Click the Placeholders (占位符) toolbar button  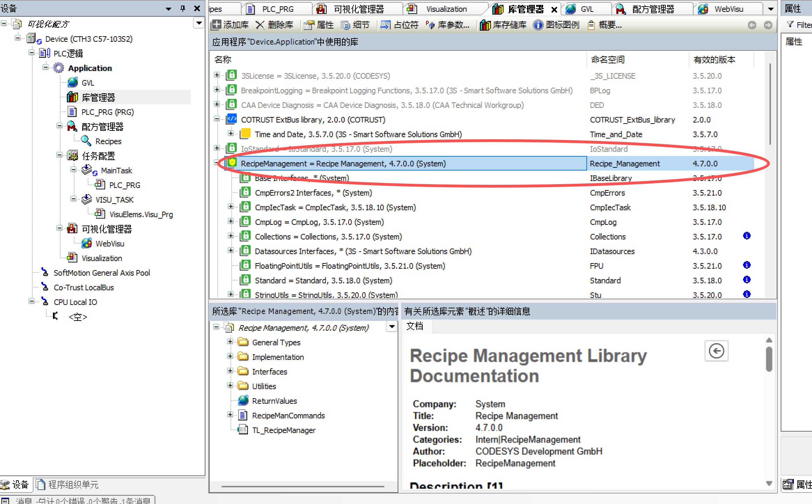point(399,25)
